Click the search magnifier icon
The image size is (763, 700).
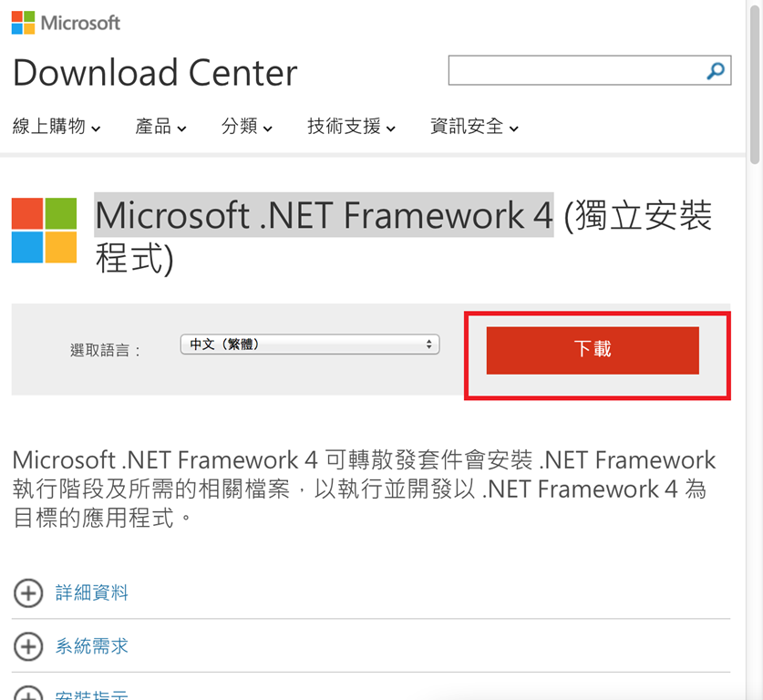coord(715,70)
